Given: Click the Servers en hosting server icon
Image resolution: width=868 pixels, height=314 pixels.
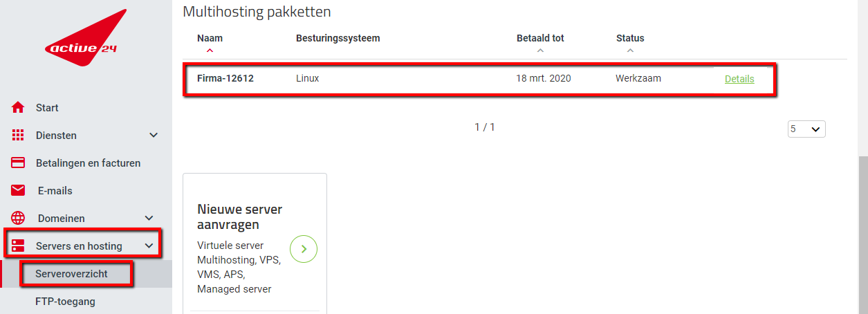Looking at the screenshot, I should pos(18,246).
